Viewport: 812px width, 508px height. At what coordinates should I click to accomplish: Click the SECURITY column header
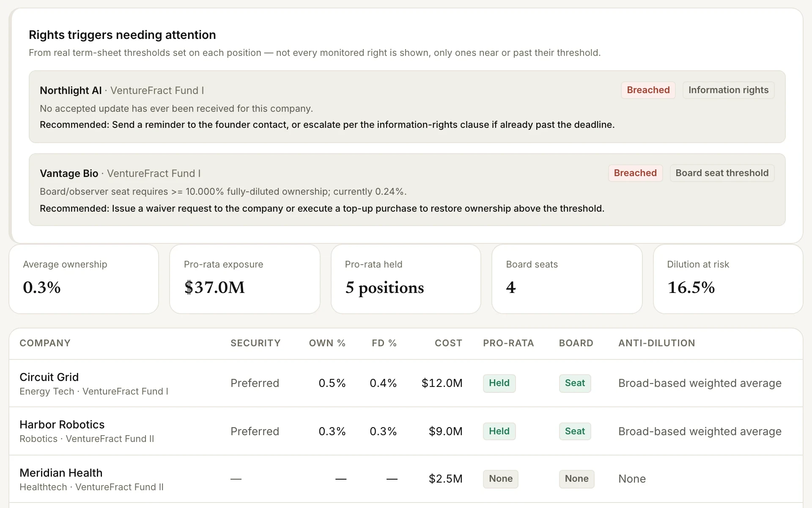pyautogui.click(x=255, y=343)
